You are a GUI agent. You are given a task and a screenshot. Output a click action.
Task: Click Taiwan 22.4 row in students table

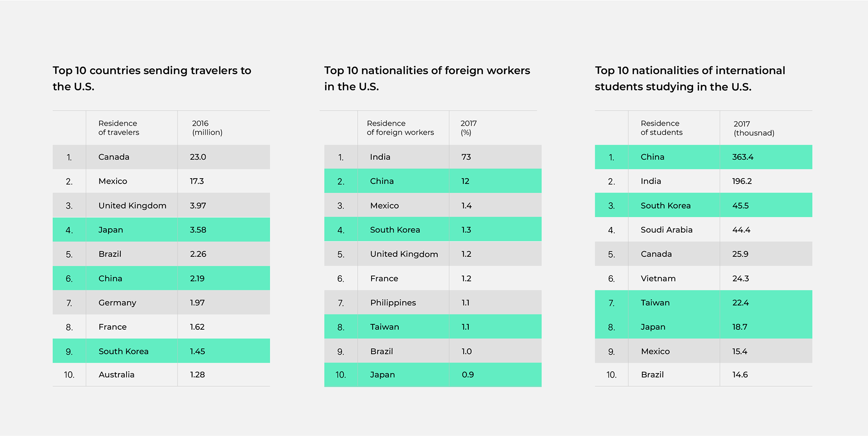pos(703,303)
